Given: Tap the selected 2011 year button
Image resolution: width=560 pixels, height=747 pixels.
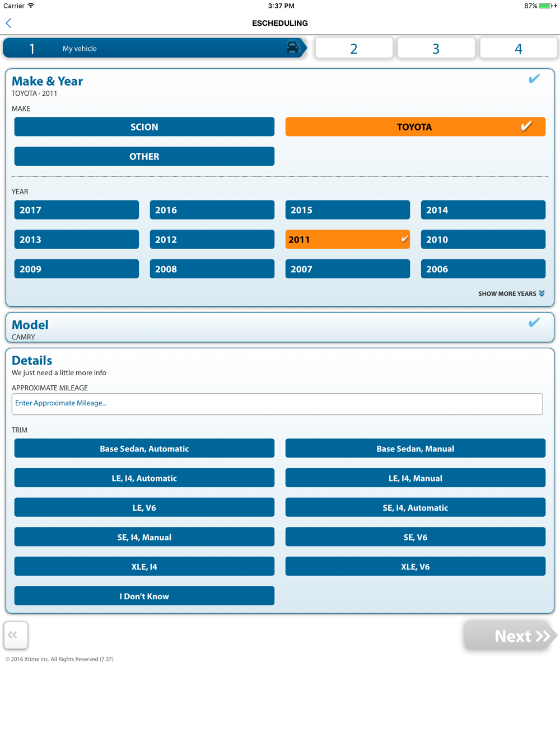Looking at the screenshot, I should (348, 239).
